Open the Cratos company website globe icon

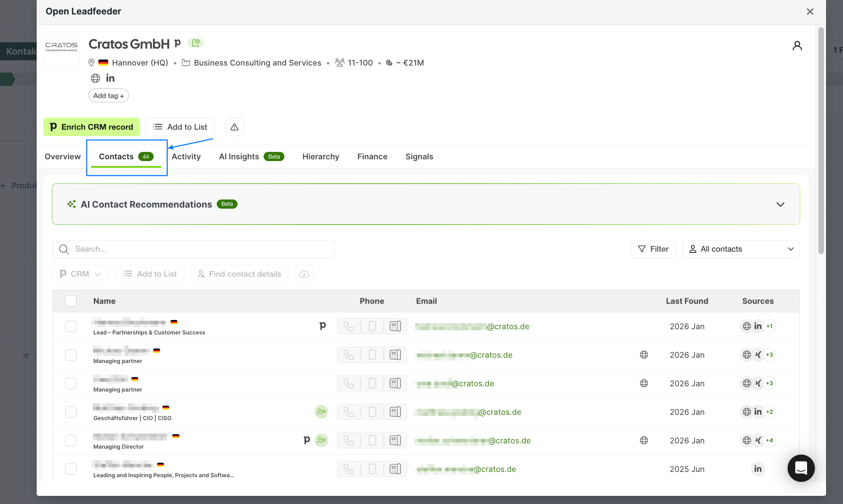pos(96,78)
